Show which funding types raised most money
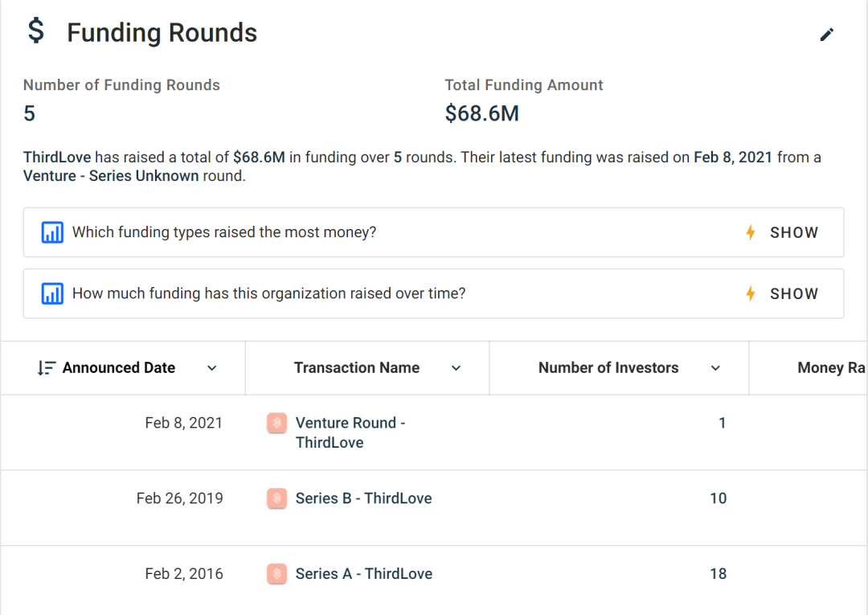Viewport: 868px width, 615px height. [x=782, y=233]
